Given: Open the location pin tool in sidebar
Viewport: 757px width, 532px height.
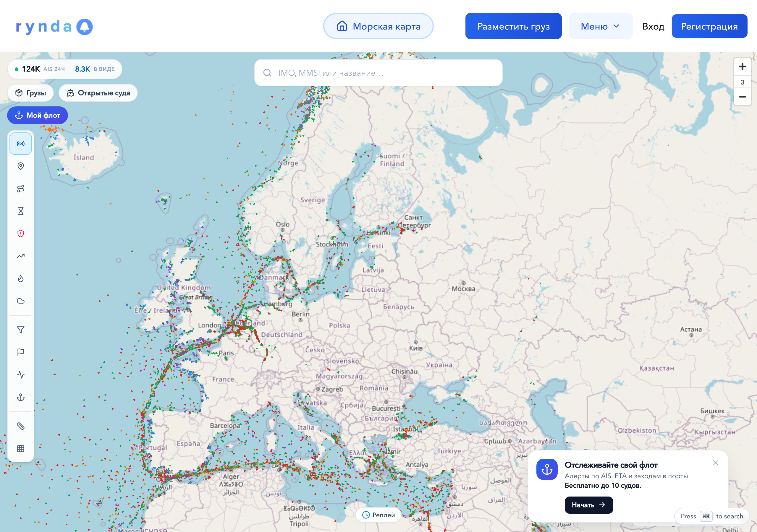Looking at the screenshot, I should click(x=20, y=166).
